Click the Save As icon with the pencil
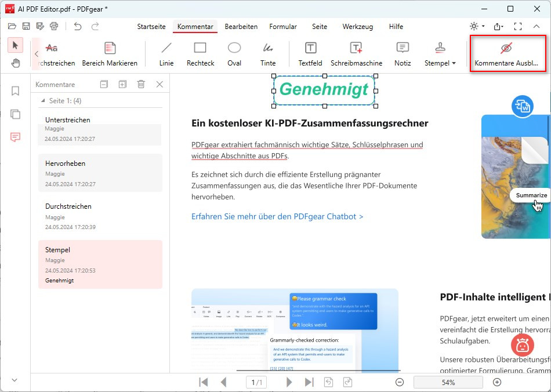Image resolution: width=551 pixels, height=392 pixels. pos(40,26)
